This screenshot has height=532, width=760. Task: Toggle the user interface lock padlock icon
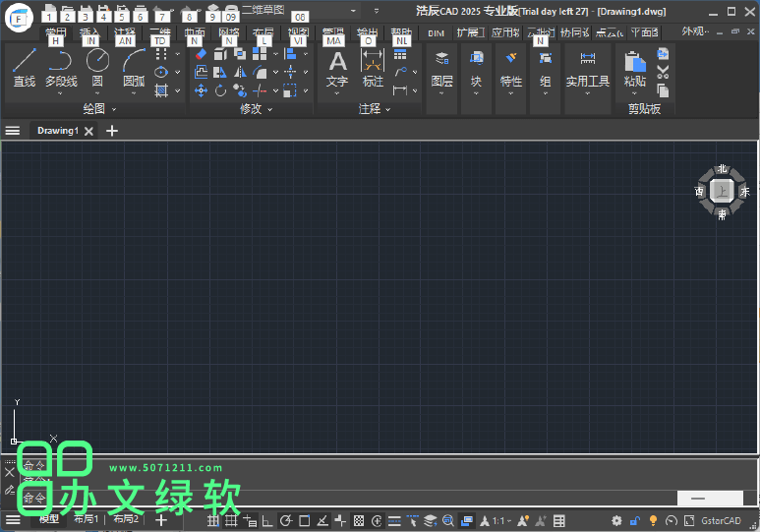(x=634, y=521)
